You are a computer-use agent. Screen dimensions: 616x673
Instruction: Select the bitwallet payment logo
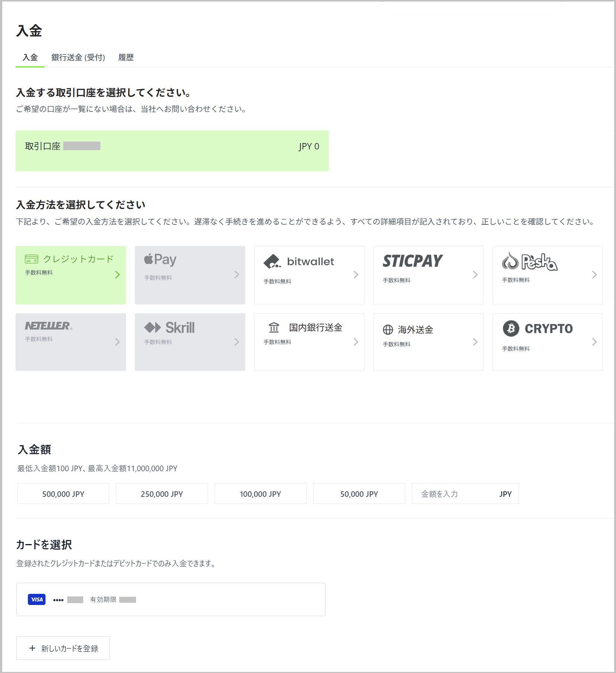[x=299, y=262]
